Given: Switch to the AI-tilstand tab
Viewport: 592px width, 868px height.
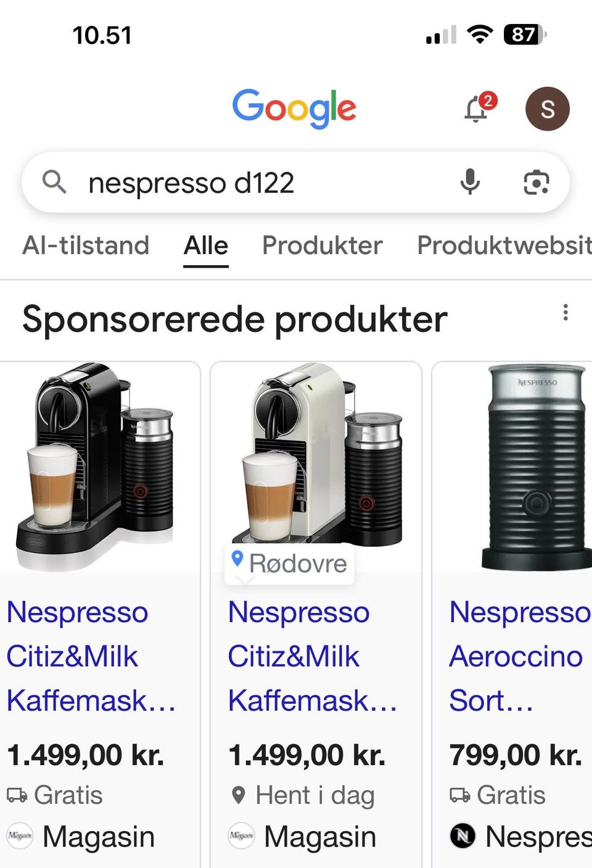Looking at the screenshot, I should tap(86, 245).
